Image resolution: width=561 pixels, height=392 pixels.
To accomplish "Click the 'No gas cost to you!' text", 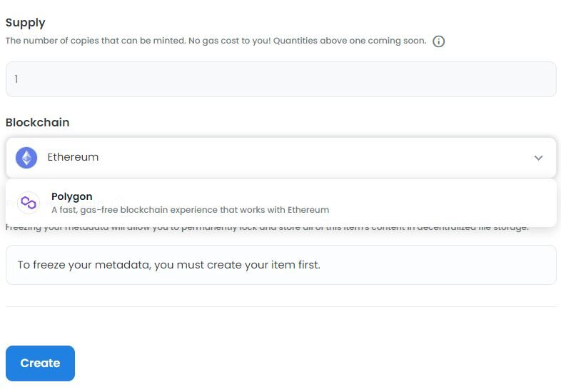I will [x=246, y=41].
